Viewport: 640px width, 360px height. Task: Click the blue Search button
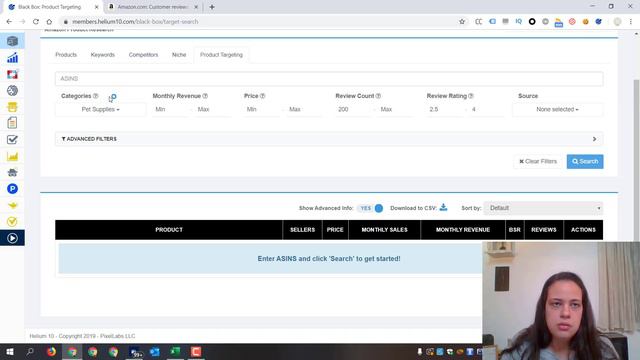point(585,161)
